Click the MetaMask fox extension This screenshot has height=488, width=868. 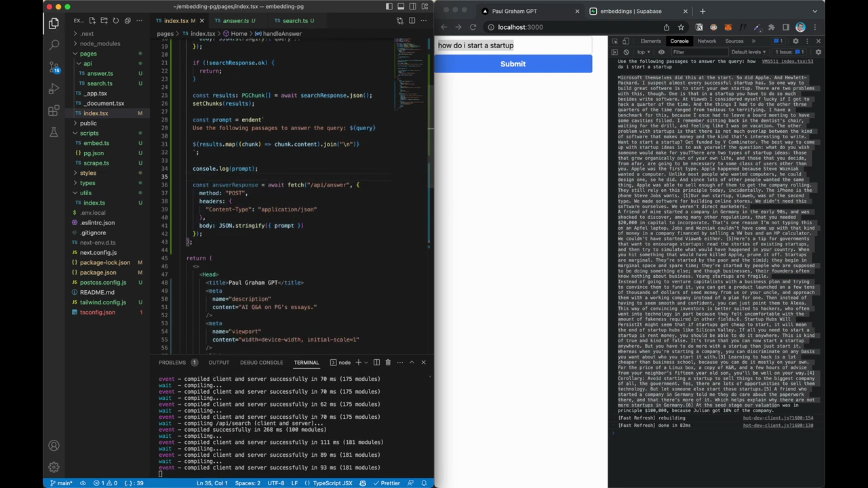tap(728, 27)
